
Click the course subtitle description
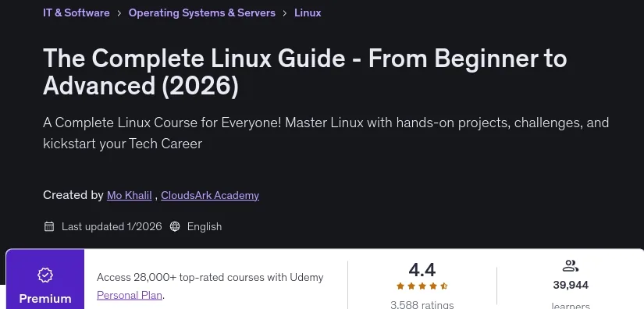coord(326,133)
